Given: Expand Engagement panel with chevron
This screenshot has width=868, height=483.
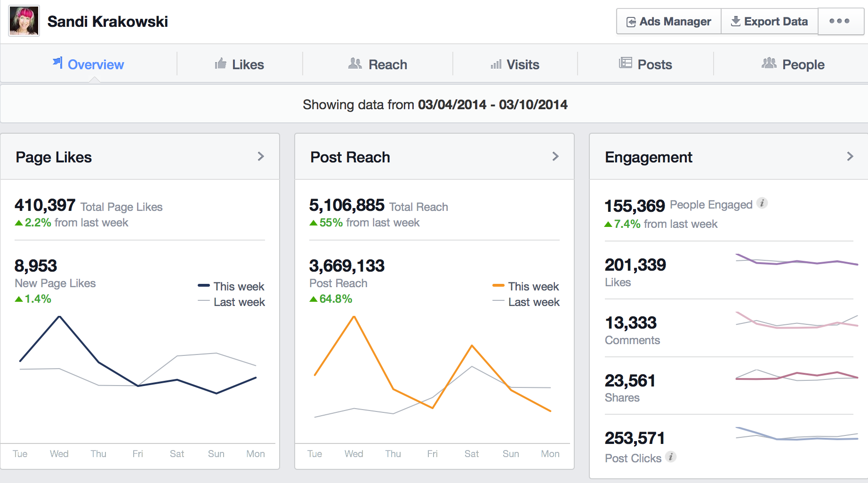Looking at the screenshot, I should pos(850,157).
